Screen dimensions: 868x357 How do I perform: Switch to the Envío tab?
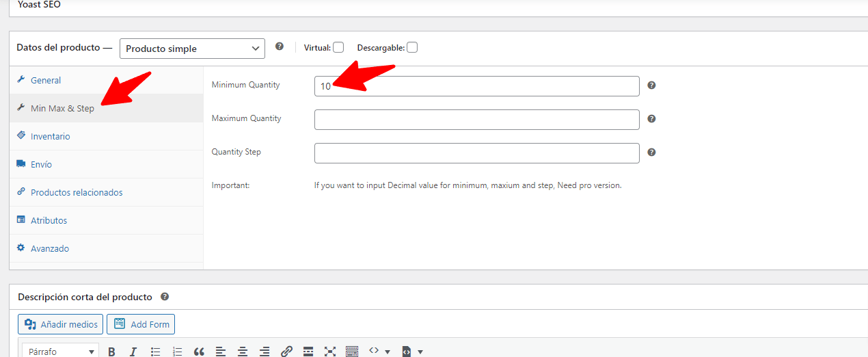[107, 164]
